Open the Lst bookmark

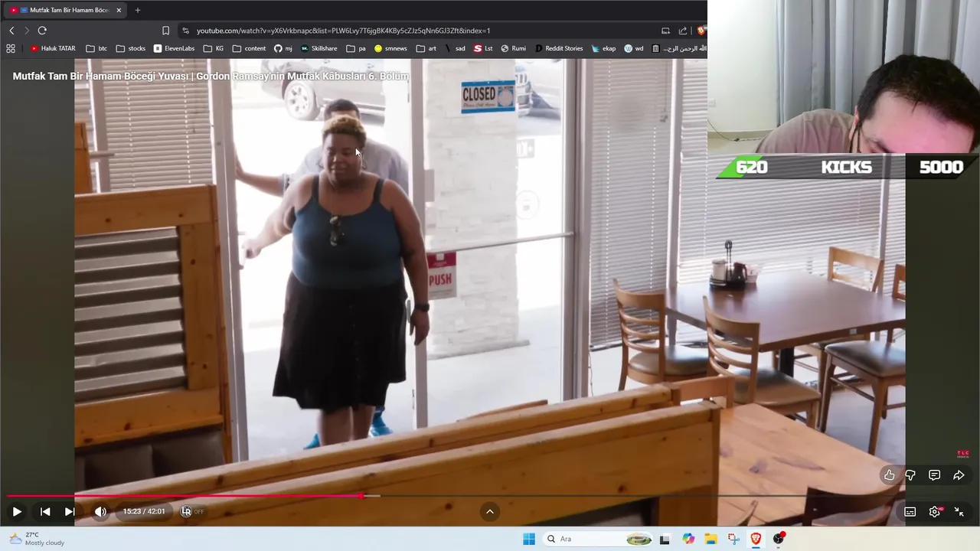click(x=483, y=48)
